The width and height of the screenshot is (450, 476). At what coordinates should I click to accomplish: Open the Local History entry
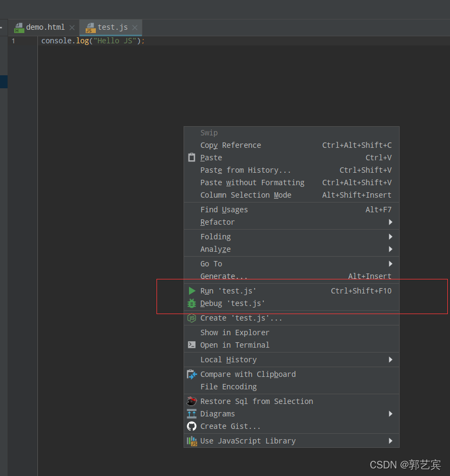tap(291, 360)
